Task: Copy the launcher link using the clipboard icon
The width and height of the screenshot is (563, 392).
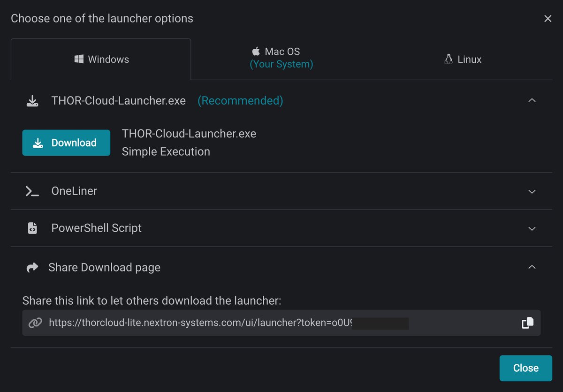Action: (x=527, y=323)
